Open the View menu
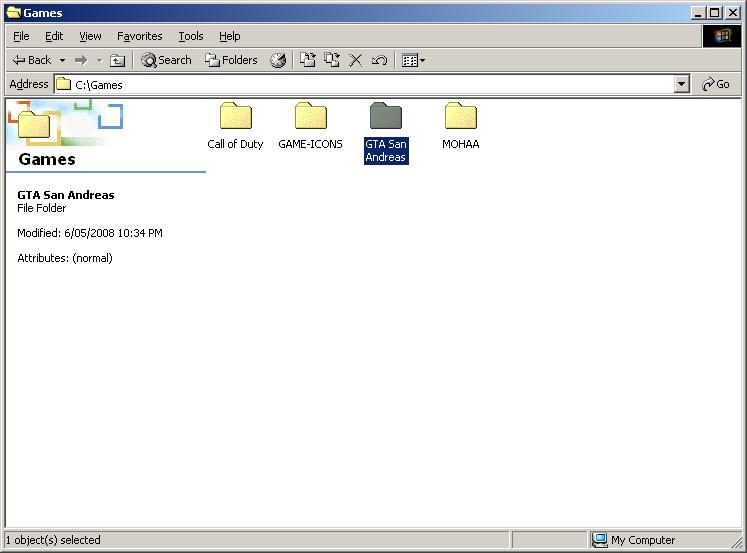Screen dimensions: 747x553 click(90, 36)
